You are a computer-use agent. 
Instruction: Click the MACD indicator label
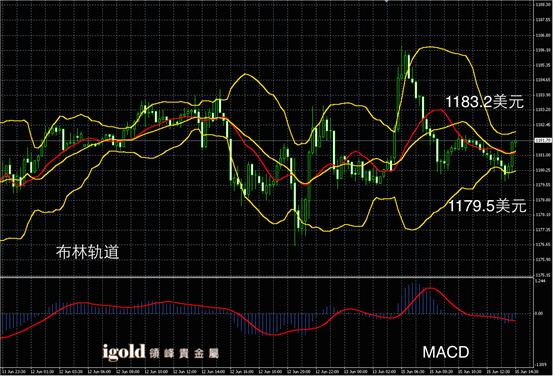tap(446, 352)
